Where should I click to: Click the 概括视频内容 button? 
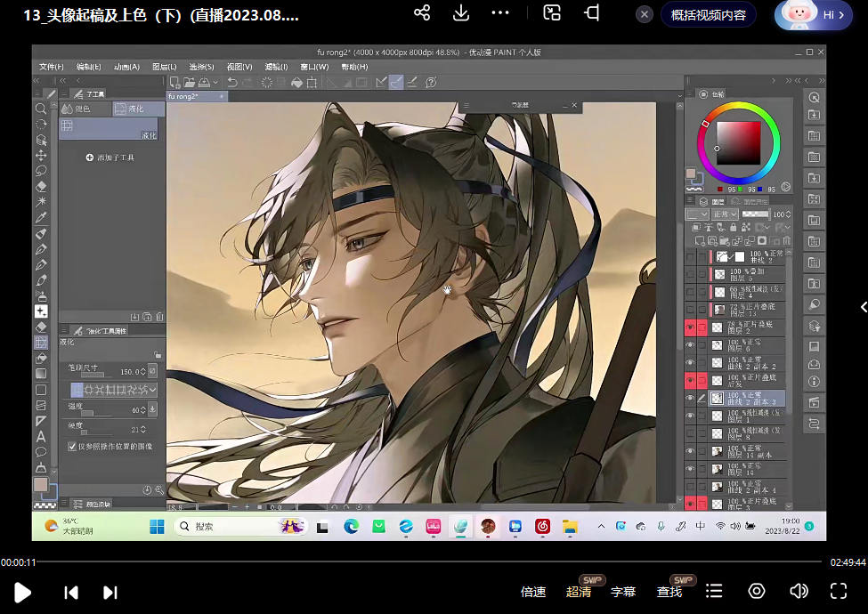[x=708, y=14]
